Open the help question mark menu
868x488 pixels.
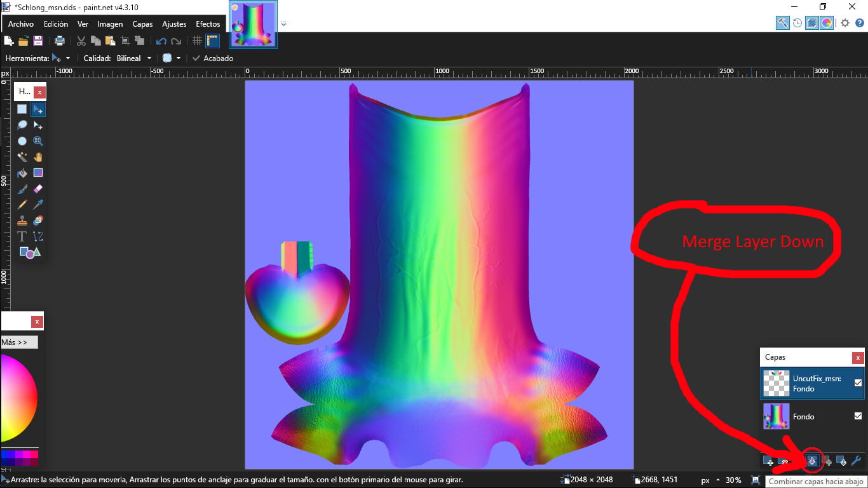[860, 23]
